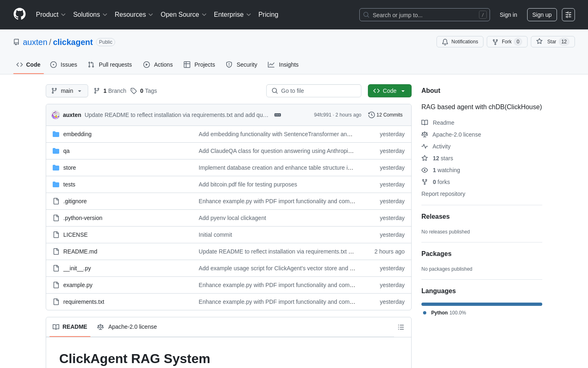Open the main branch dropdown
The width and height of the screenshot is (588, 368).
pos(67,91)
